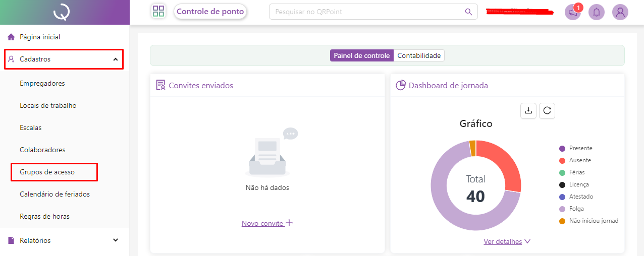Open the user profile avatar menu
Image resolution: width=644 pixels, height=256 pixels.
620,12
